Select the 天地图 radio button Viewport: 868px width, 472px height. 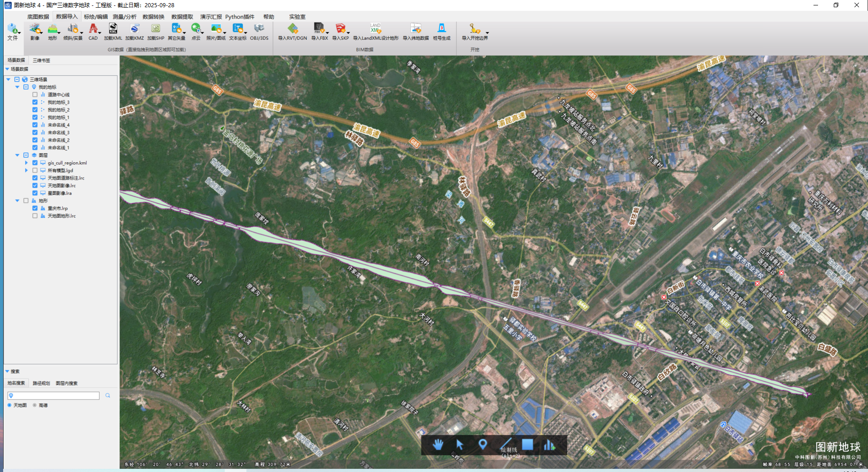pos(9,405)
